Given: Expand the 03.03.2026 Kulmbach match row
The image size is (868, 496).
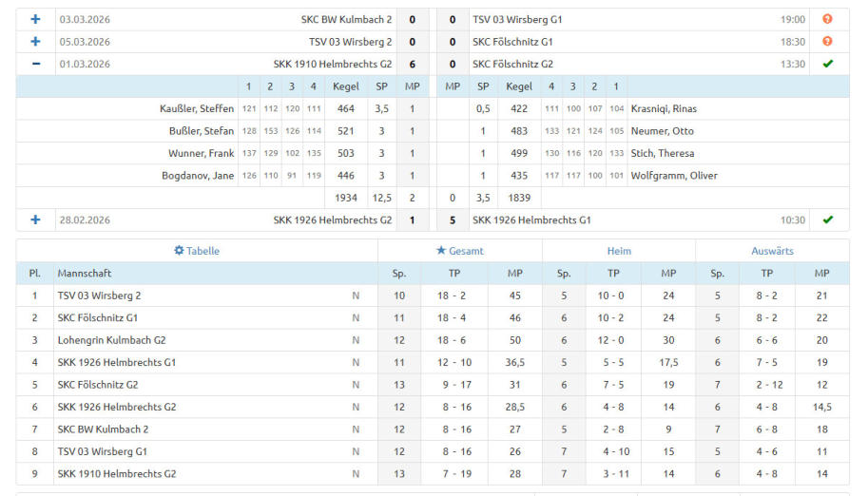Looking at the screenshot, I should click(36, 19).
